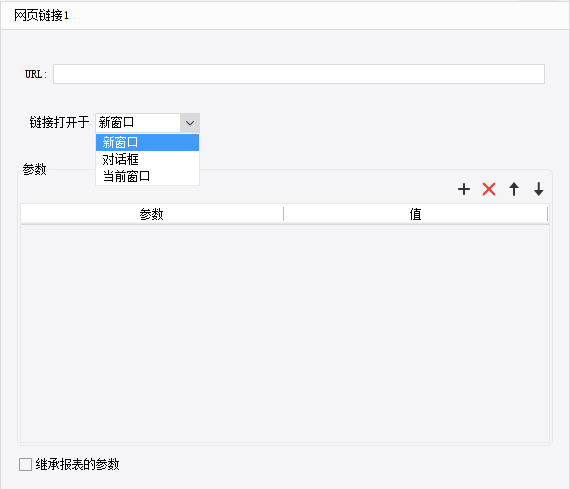The width and height of the screenshot is (570, 489).
Task: Collapse the 链接打开于 dropdown arrow
Action: (190, 123)
